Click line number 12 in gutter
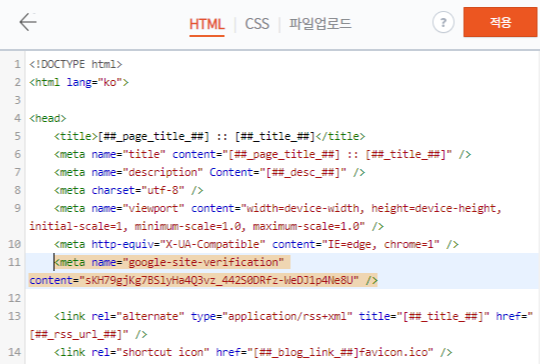This screenshot has width=540, height=364. tap(14, 298)
